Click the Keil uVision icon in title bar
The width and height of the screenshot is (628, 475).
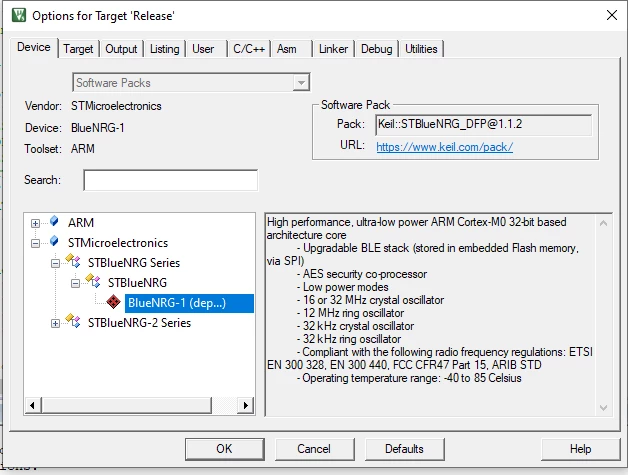pos(18,15)
